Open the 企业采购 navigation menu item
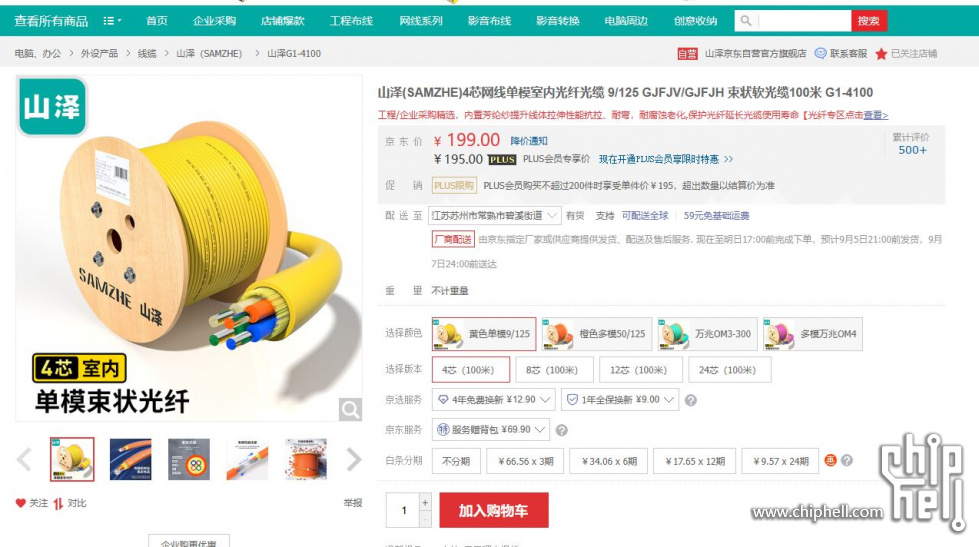 (x=214, y=21)
